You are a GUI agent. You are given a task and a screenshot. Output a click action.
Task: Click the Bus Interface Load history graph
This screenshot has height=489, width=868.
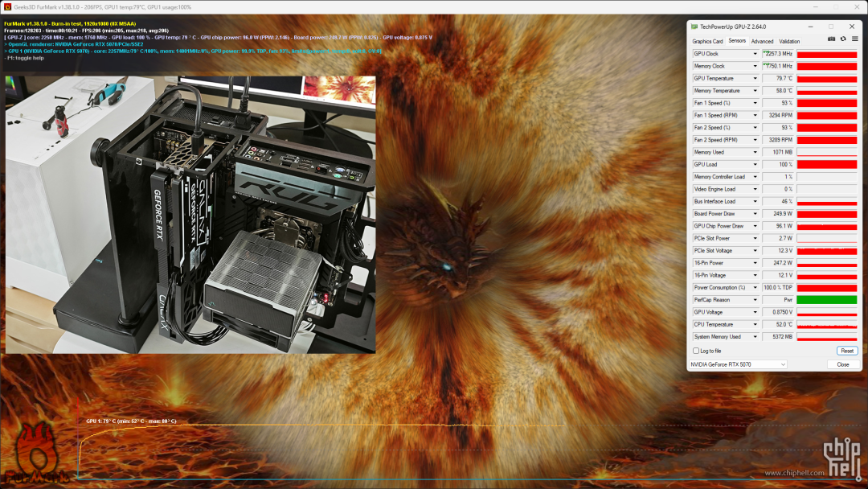827,202
